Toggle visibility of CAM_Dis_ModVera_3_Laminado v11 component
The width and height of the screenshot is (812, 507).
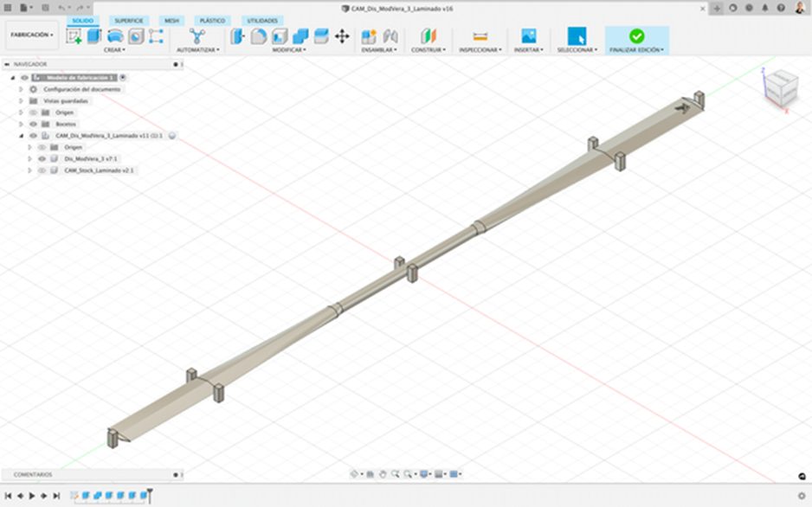[x=33, y=136]
